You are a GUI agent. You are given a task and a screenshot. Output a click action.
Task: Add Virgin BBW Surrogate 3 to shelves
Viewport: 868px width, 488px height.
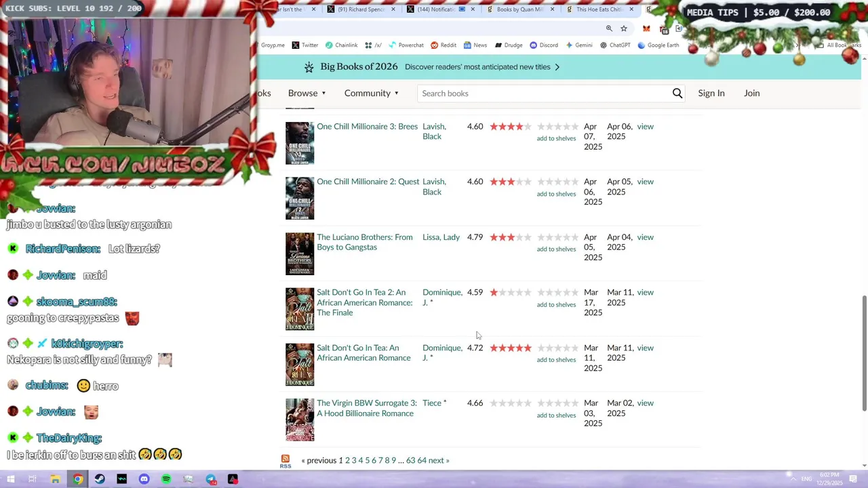click(x=556, y=415)
